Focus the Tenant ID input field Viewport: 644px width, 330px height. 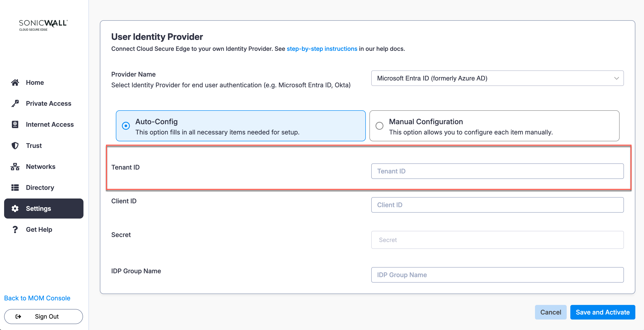(497, 171)
